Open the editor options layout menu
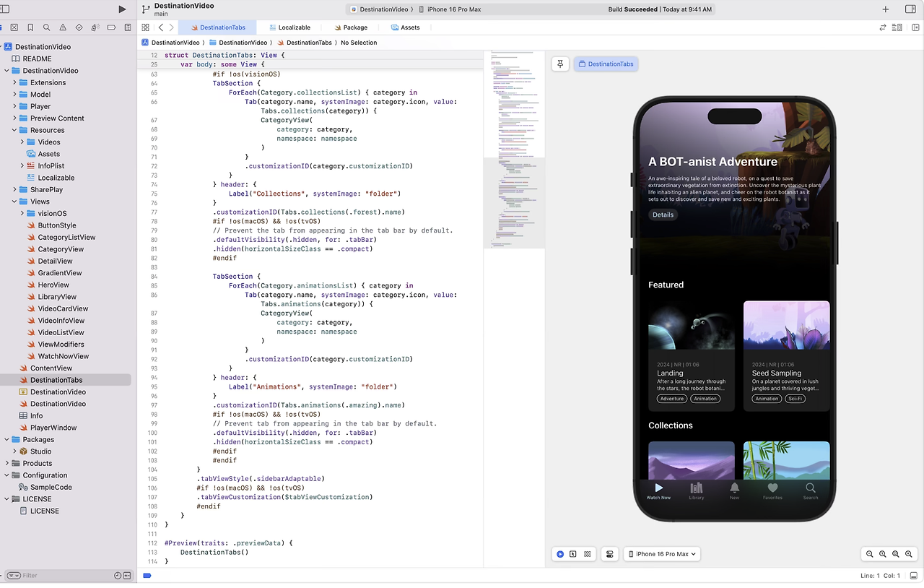The image size is (924, 588). click(897, 27)
